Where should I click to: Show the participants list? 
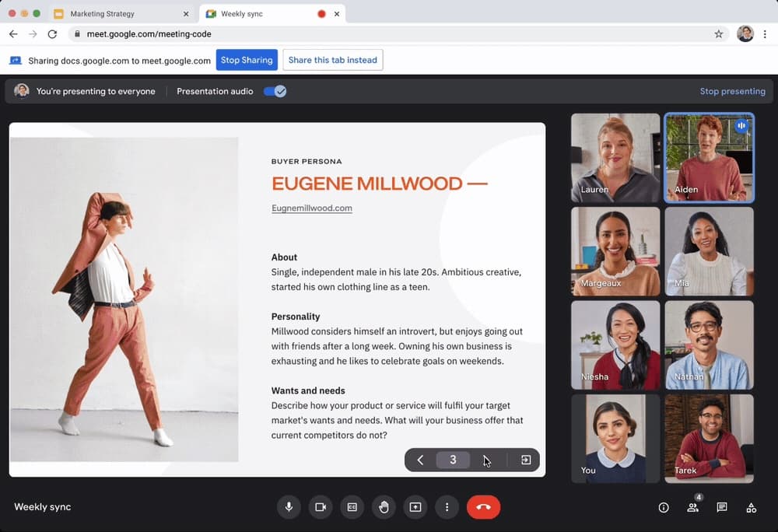click(692, 508)
